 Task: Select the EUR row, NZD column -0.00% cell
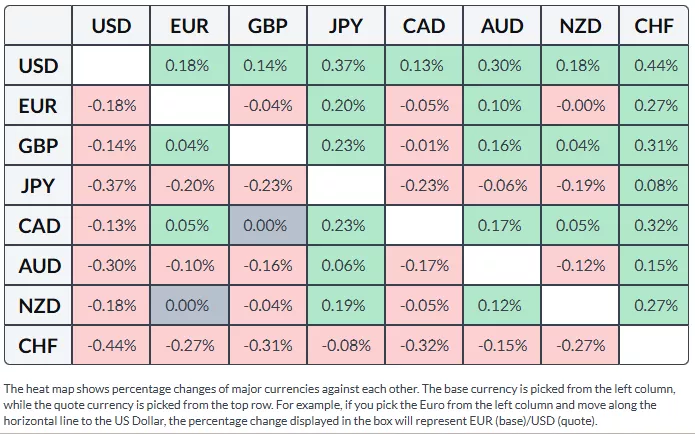(580, 106)
